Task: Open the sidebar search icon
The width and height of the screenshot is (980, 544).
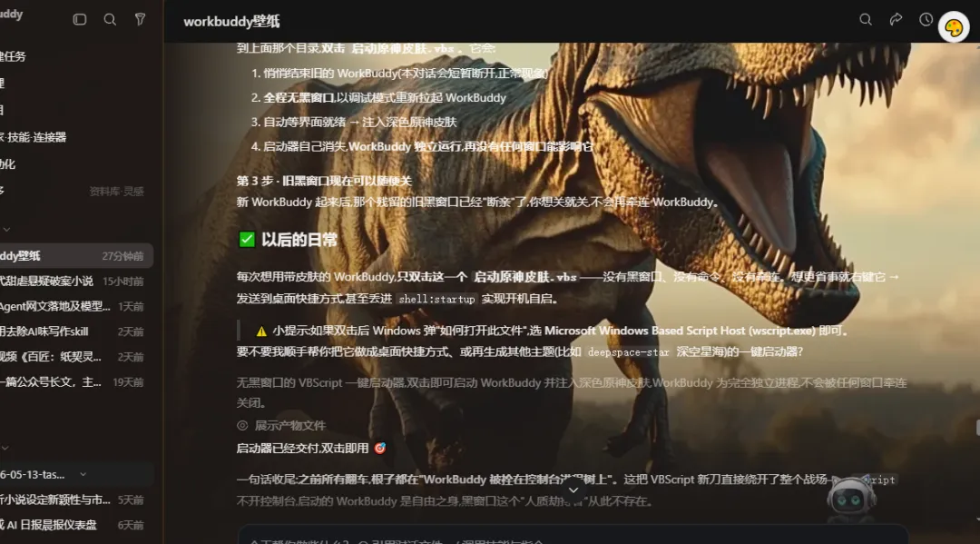Action: pyautogui.click(x=110, y=19)
